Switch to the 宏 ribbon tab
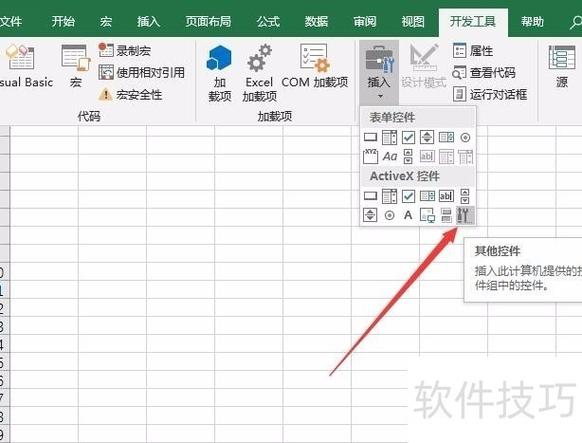 pyautogui.click(x=106, y=22)
